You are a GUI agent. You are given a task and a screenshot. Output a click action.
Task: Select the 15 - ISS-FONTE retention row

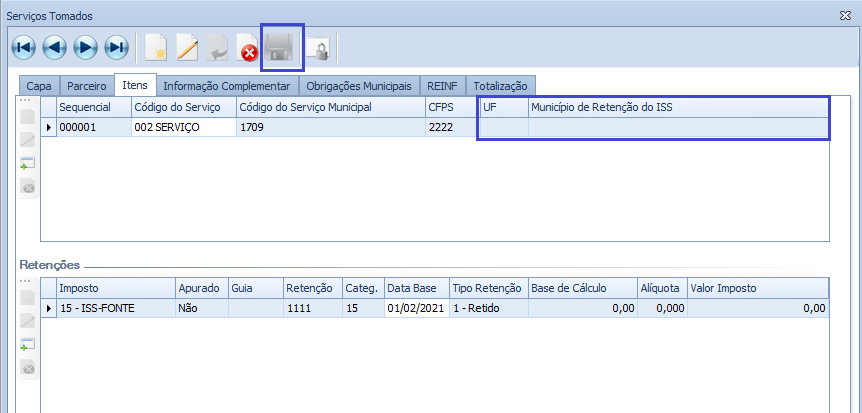(x=115, y=309)
